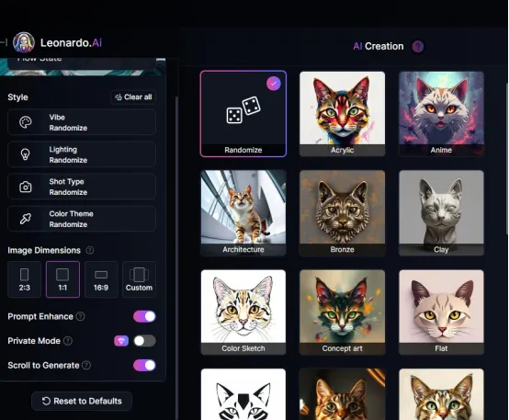Click the AI Creation help question icon

point(418,47)
